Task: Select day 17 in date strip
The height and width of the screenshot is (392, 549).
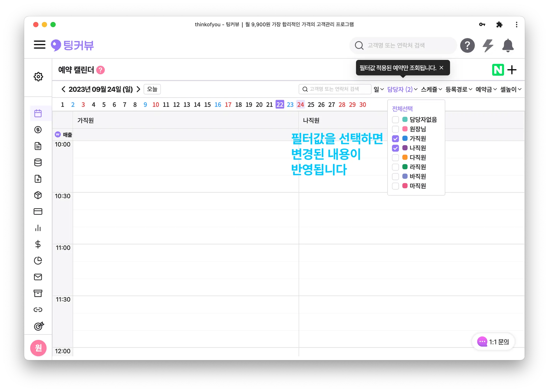Action: click(x=228, y=105)
